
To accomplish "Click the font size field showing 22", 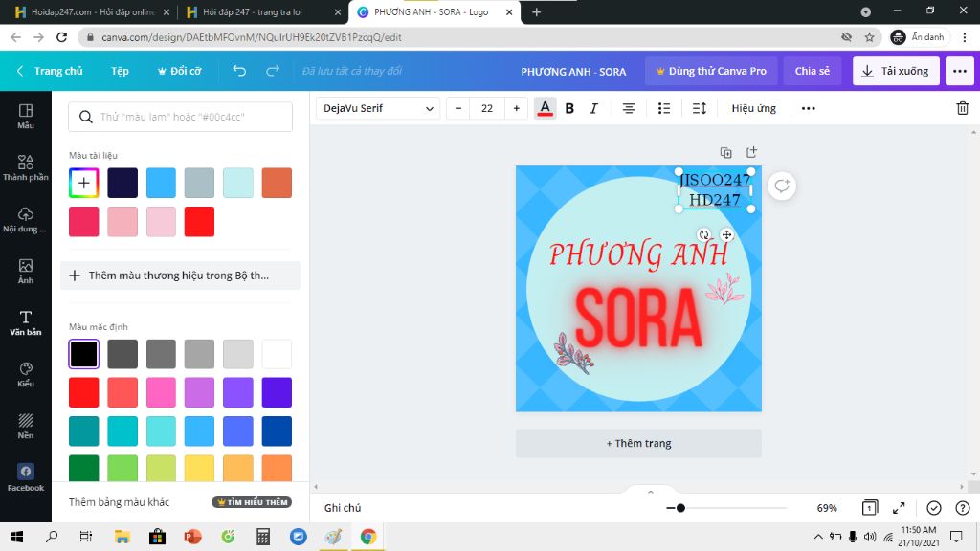I will pos(487,108).
